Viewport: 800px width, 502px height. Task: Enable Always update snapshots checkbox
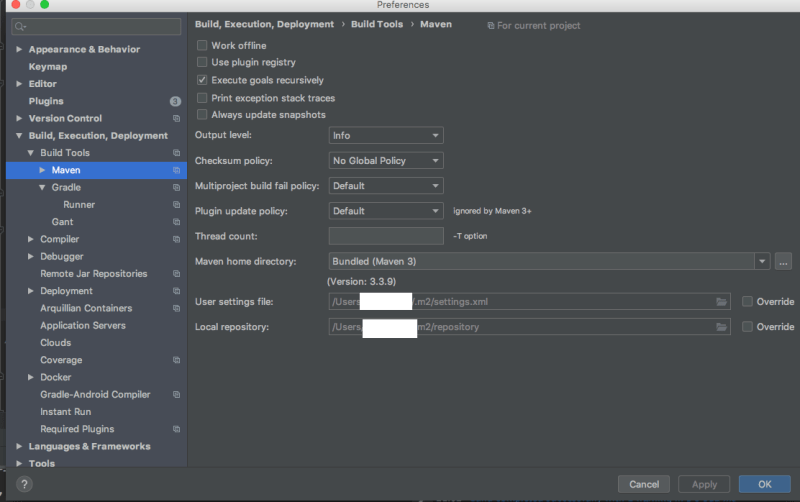point(202,115)
